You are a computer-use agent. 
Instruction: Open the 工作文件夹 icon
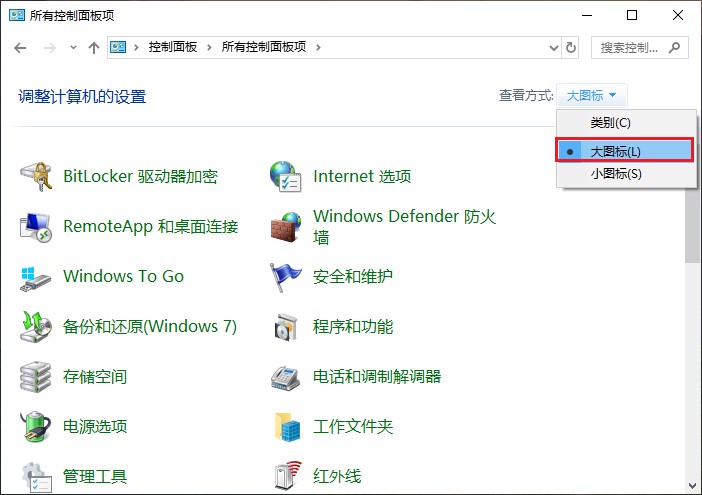[287, 427]
